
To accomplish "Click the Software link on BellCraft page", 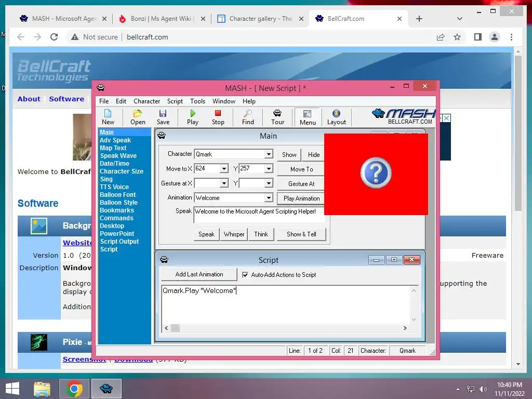I will pyautogui.click(x=66, y=99).
